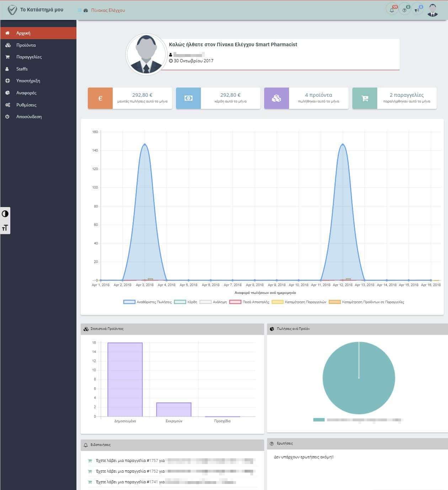
Task: Click Αποσύνδεση to log out
Action: (x=29, y=117)
